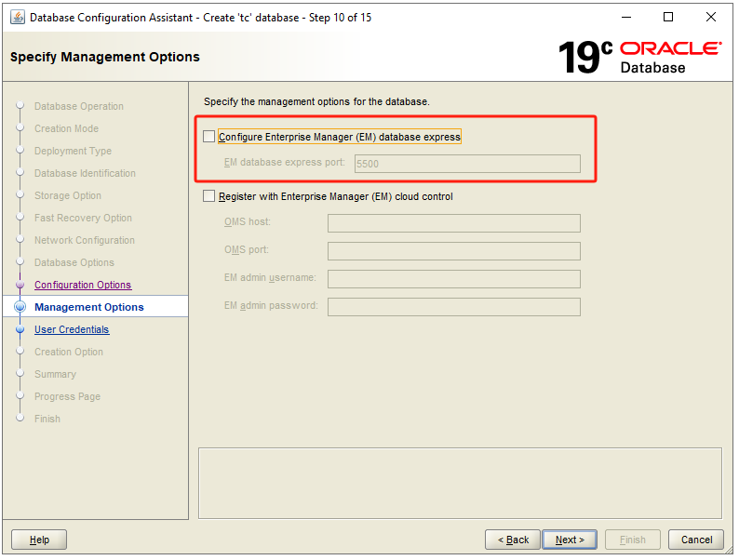Maximize the Database Configuration Assistant window
This screenshot has width=739, height=560.
[x=668, y=18]
